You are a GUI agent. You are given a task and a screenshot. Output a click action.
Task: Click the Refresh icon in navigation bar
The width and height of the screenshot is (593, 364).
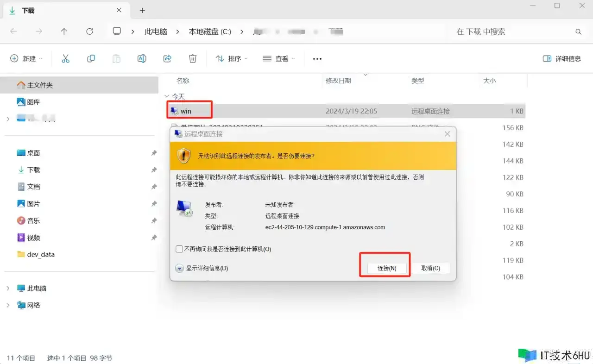point(90,31)
